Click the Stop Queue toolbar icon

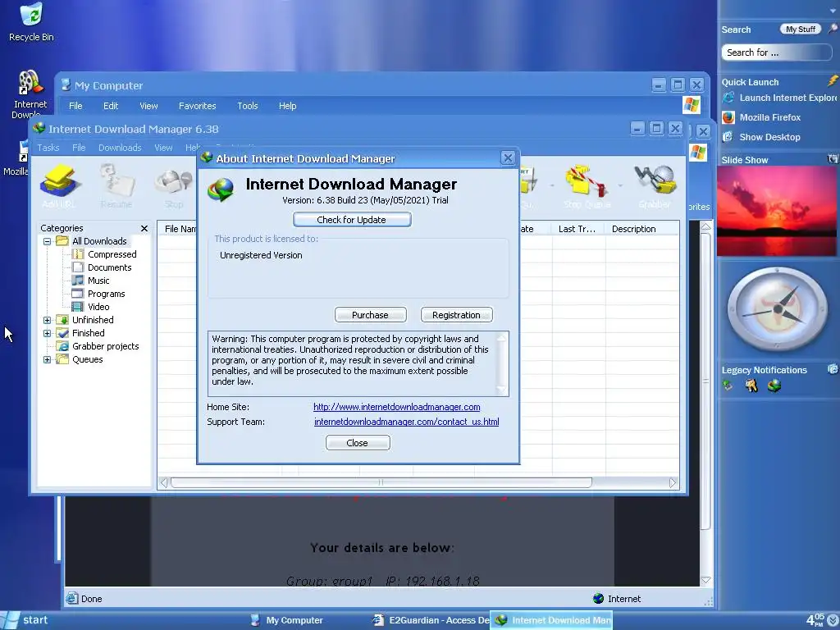click(587, 186)
